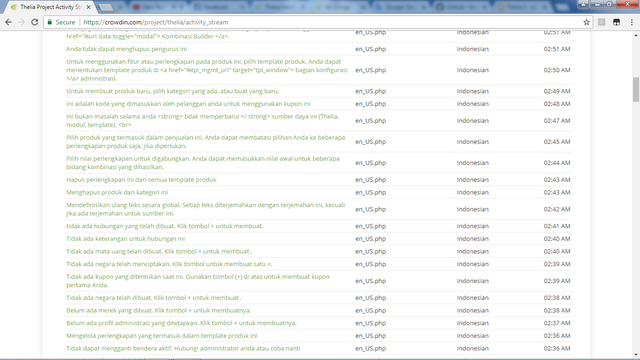Viewport: 640px width, 360px height.
Task: Open 'Untuk membuat produk baru' translation
Action: 173,91
